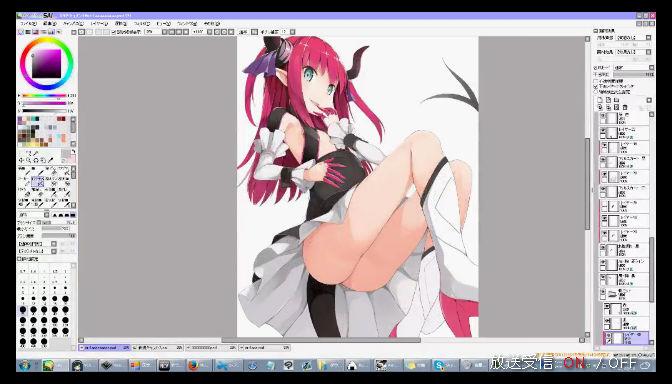
Task: Click the undo button in toolbar
Action: coord(82,32)
